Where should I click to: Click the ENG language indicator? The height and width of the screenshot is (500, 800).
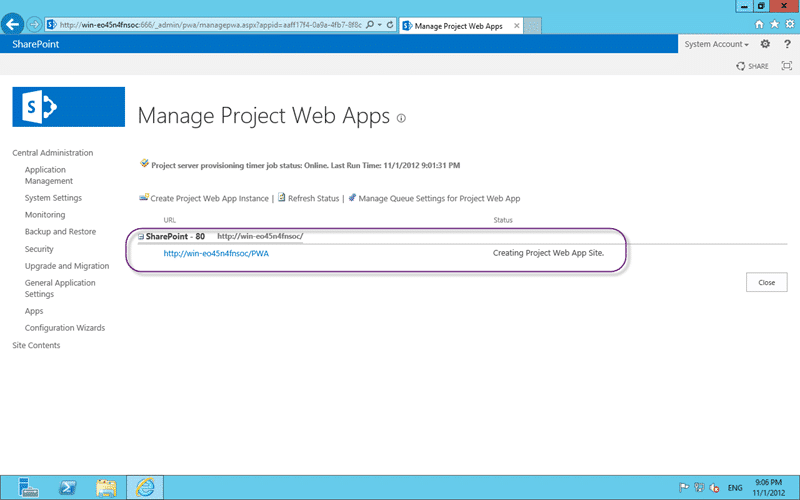[735, 488]
